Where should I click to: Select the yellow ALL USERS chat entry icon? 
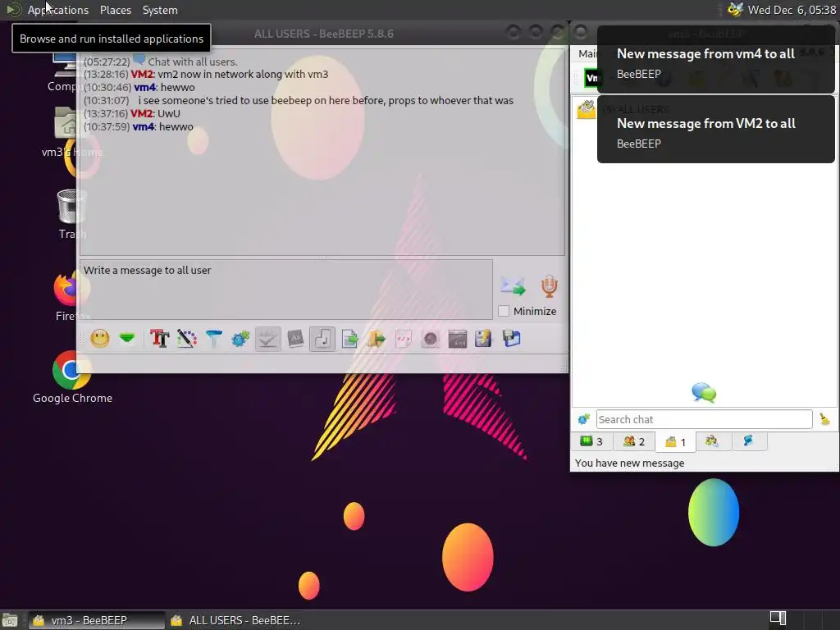(x=586, y=109)
